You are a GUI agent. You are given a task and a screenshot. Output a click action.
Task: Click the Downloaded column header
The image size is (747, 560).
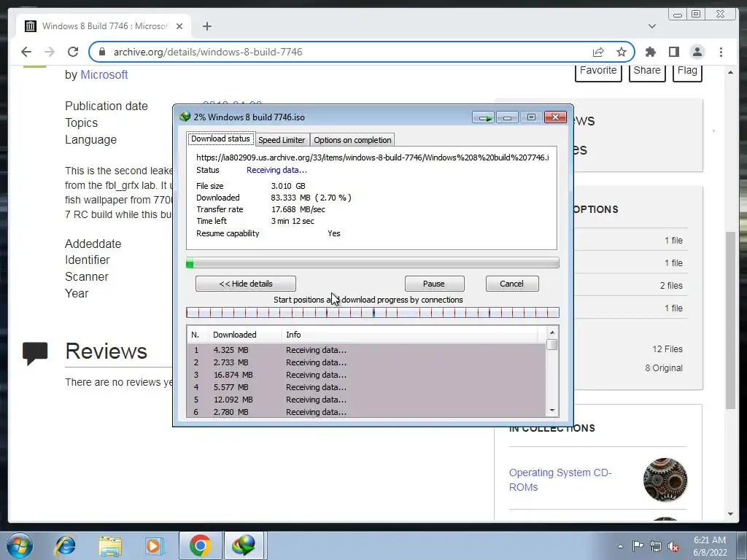244,335
